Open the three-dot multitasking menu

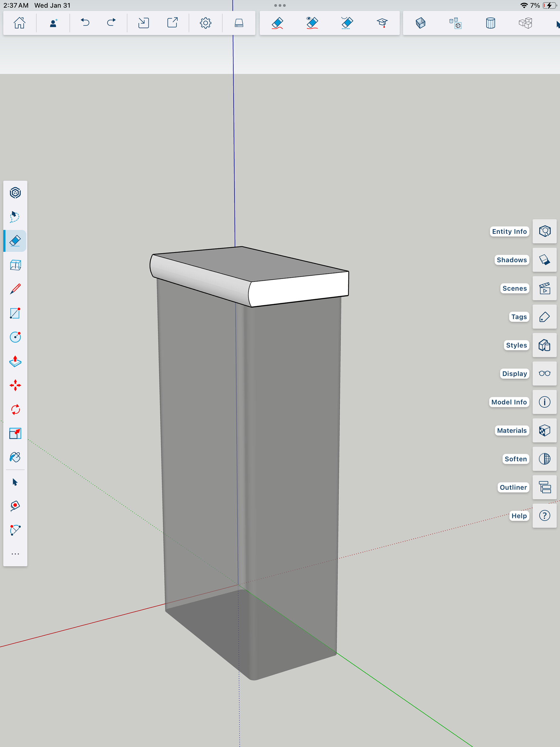click(x=280, y=6)
